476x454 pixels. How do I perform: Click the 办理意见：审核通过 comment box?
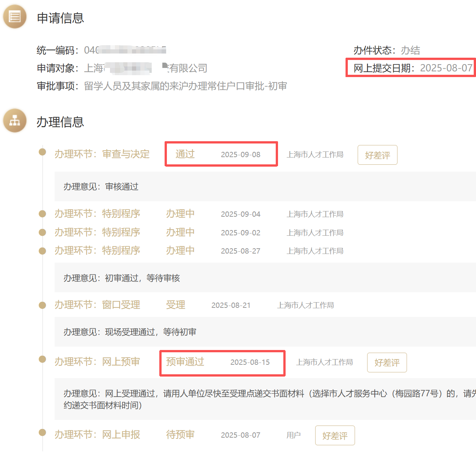coord(265,186)
